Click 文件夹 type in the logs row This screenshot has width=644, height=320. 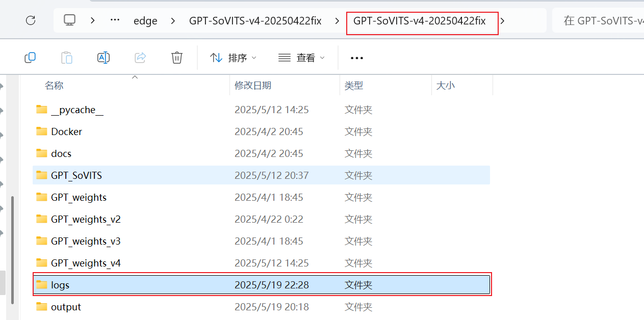(358, 285)
